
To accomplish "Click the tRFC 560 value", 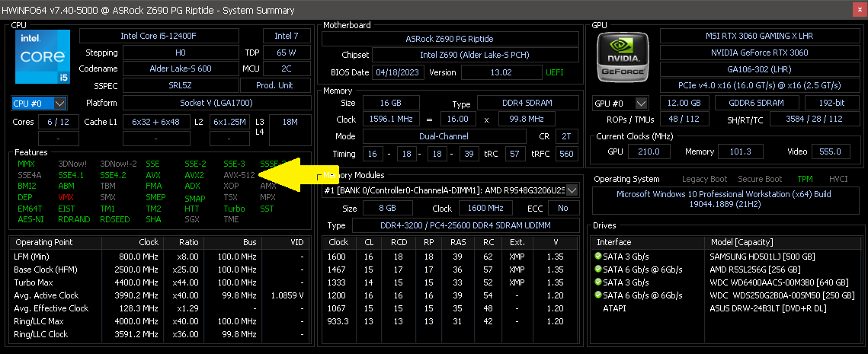I will [x=566, y=154].
